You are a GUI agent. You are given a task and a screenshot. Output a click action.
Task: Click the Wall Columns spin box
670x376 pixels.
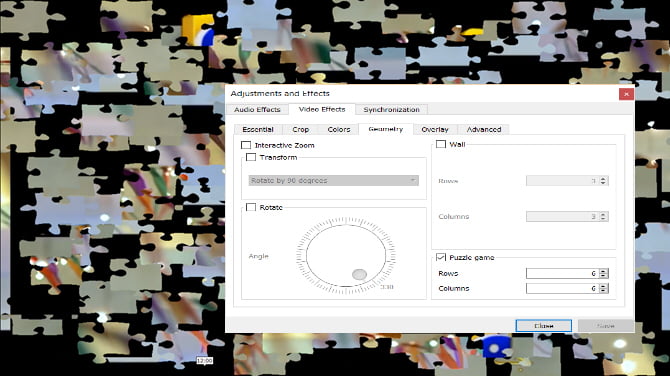pos(567,216)
